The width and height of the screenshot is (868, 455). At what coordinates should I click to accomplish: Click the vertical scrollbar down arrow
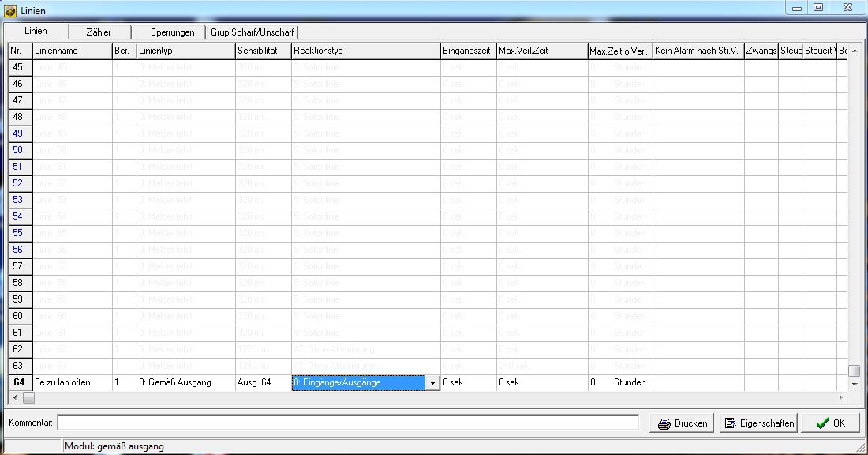click(854, 383)
